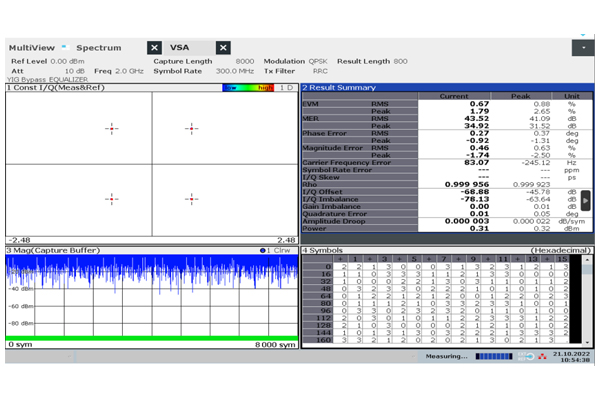Click the lower-right constellation point marker
600x400 pixels.
tap(191, 198)
